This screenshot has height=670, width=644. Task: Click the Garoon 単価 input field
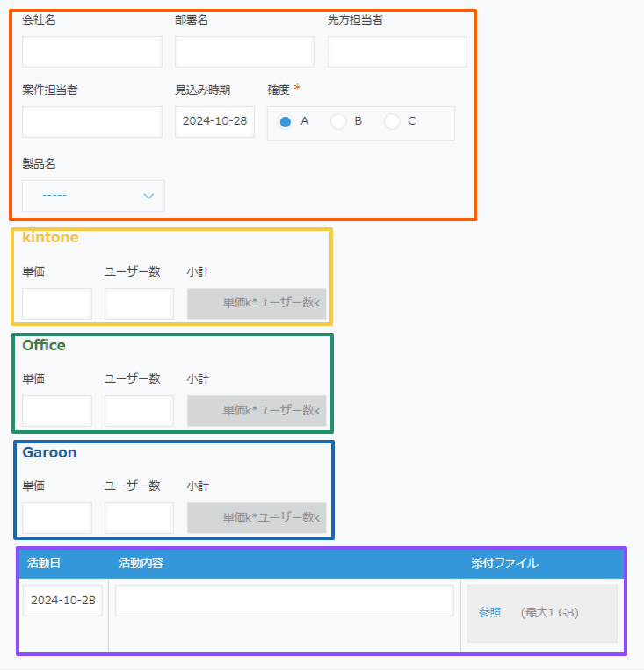tap(57, 518)
